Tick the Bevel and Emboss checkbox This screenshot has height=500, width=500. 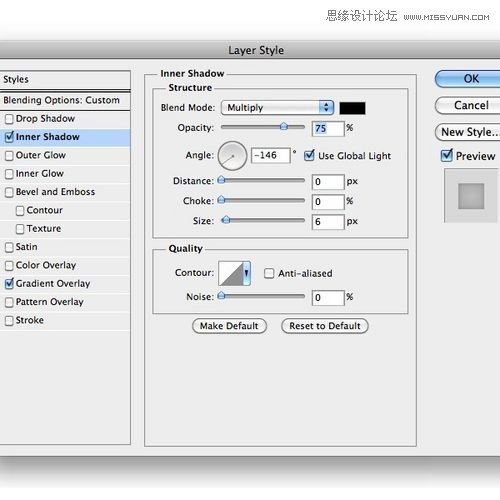[9, 192]
